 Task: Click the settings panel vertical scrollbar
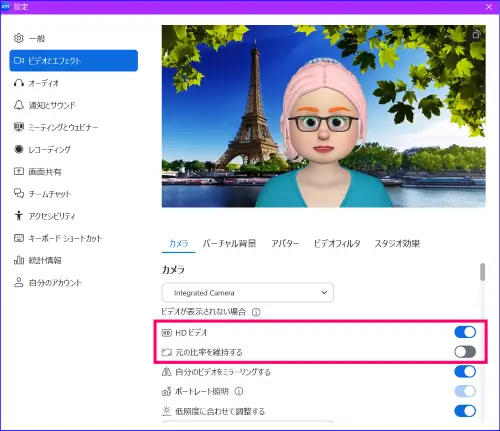click(x=482, y=272)
